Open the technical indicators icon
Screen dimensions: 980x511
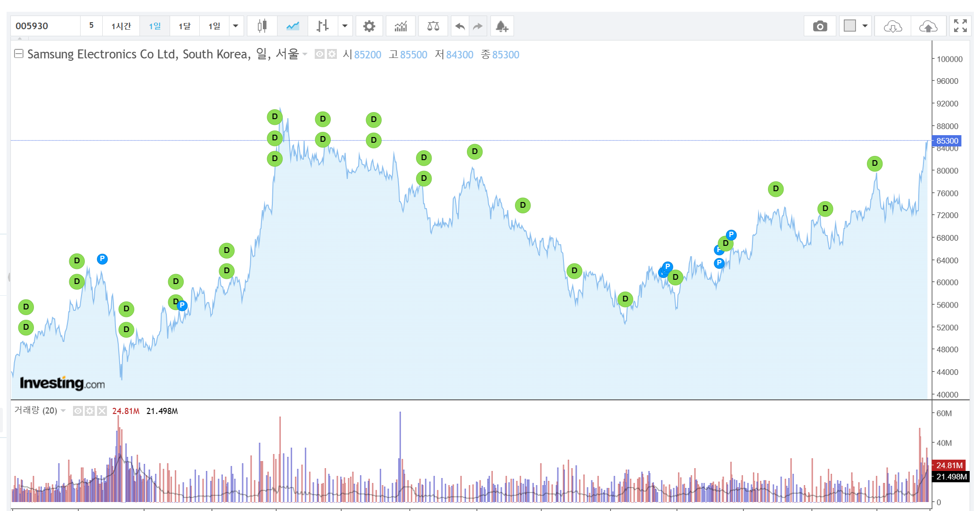point(400,26)
